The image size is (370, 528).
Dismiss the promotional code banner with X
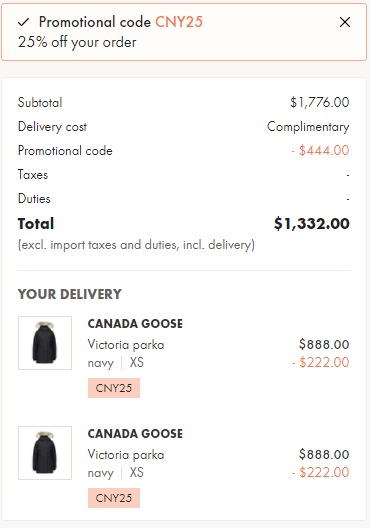[x=345, y=22]
